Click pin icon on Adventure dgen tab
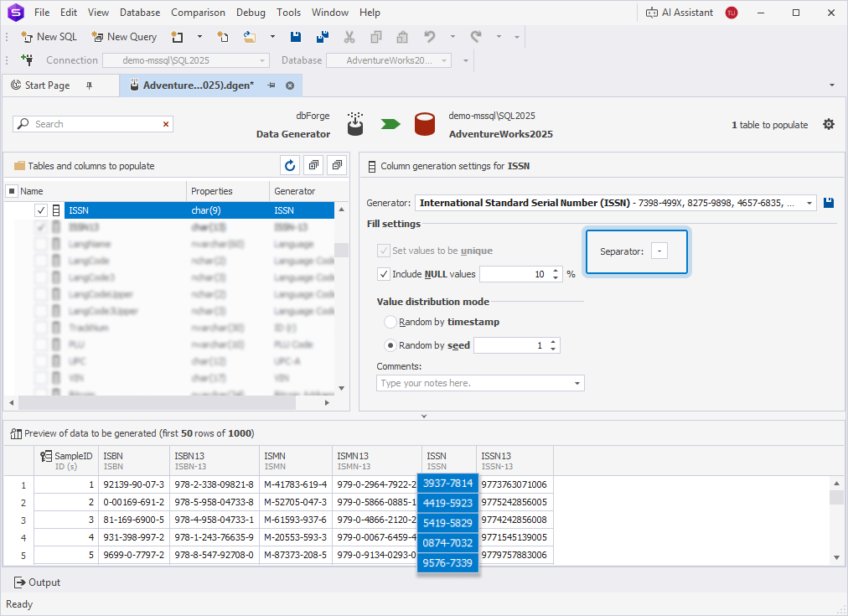 point(271,85)
